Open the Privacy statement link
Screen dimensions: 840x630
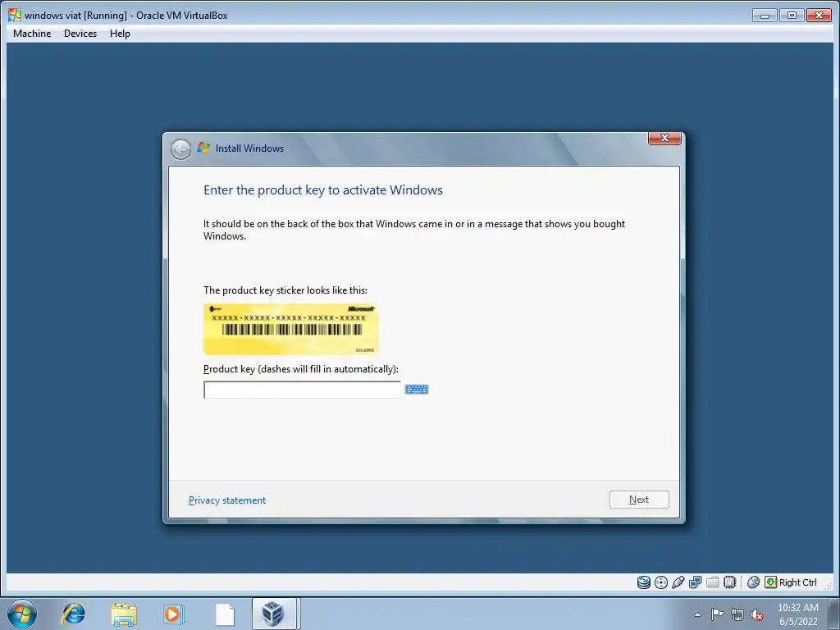pyautogui.click(x=227, y=500)
